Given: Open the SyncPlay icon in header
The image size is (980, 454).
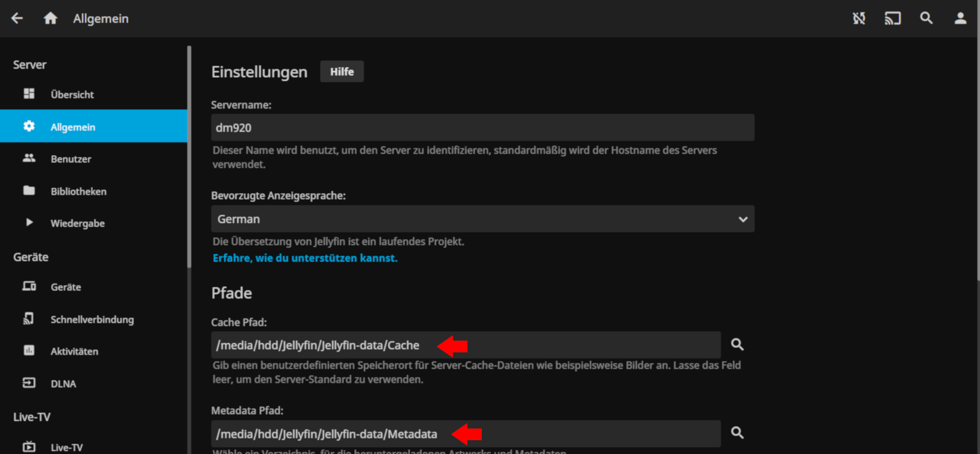Looking at the screenshot, I should coord(859,18).
